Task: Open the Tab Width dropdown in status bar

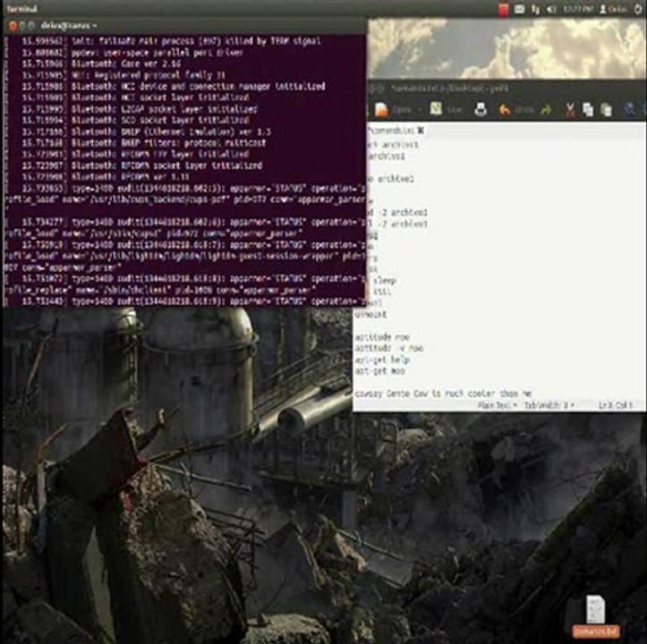Action: point(549,405)
